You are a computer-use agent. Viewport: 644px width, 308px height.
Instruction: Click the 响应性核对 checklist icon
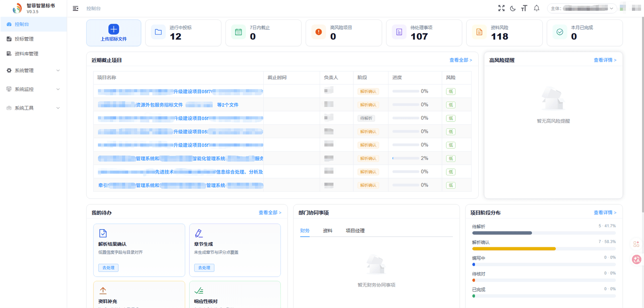pyautogui.click(x=199, y=290)
